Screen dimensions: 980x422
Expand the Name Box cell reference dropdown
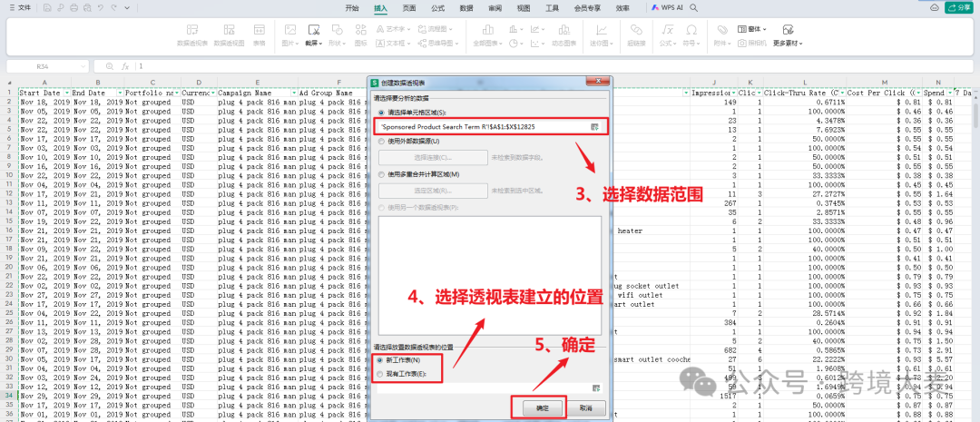(83, 65)
